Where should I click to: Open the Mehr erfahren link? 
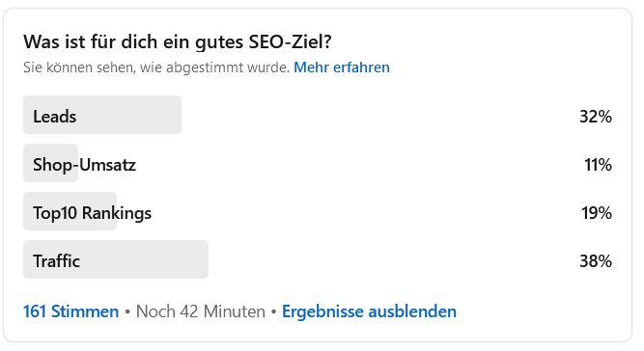point(341,67)
